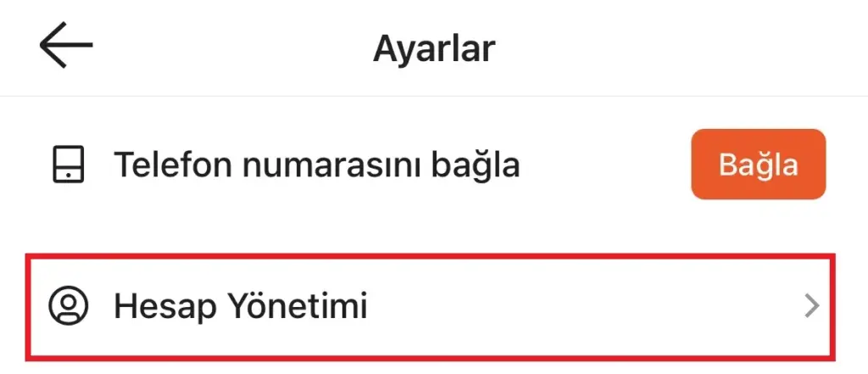Click the right-pointing gray chevron

tap(811, 306)
